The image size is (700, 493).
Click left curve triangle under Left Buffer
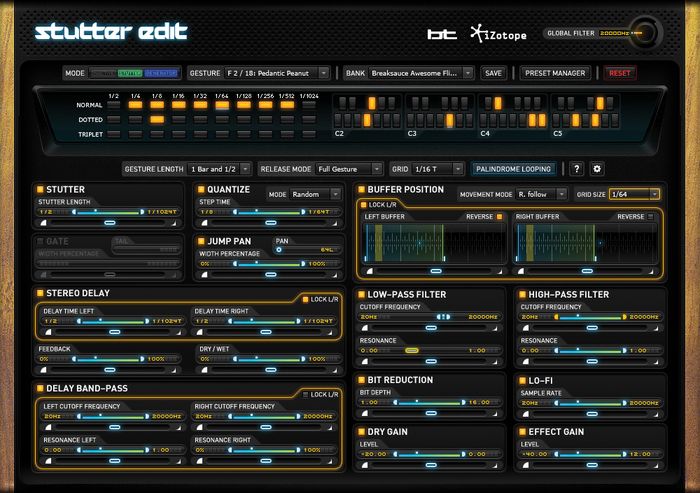click(x=370, y=271)
